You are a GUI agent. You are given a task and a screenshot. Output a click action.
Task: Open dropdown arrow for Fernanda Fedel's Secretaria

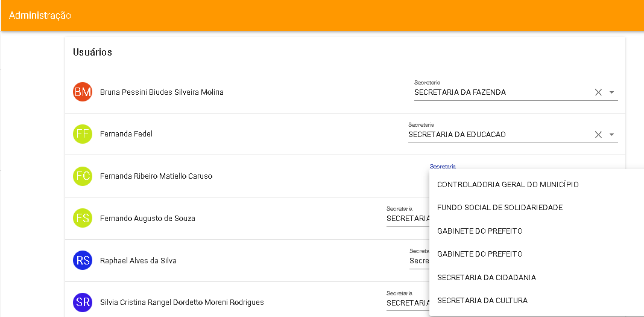[611, 135]
